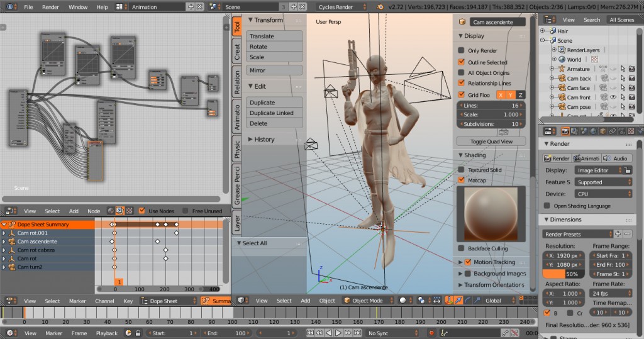Open the Global orientation dropdown
The width and height of the screenshot is (644, 339).
click(498, 301)
